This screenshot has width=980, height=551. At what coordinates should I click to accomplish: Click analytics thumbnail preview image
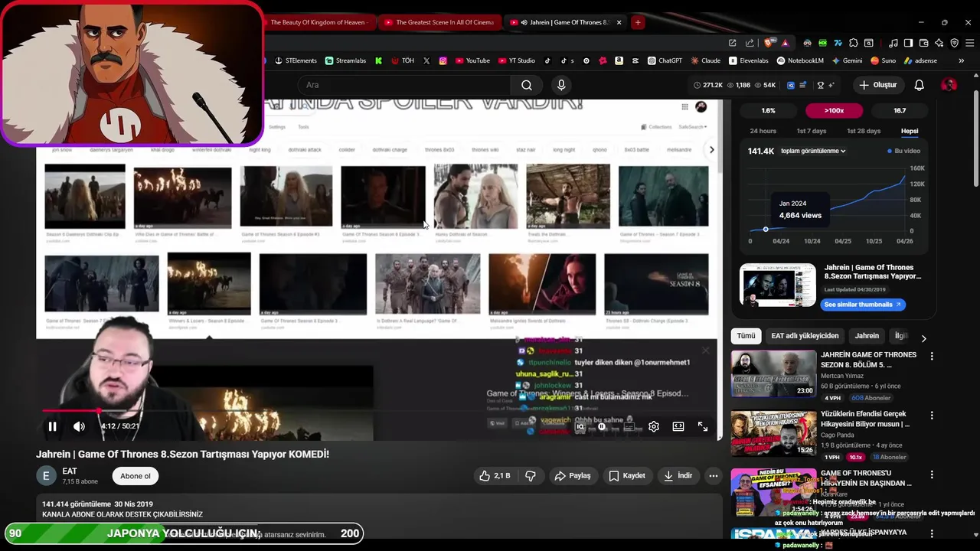point(778,285)
